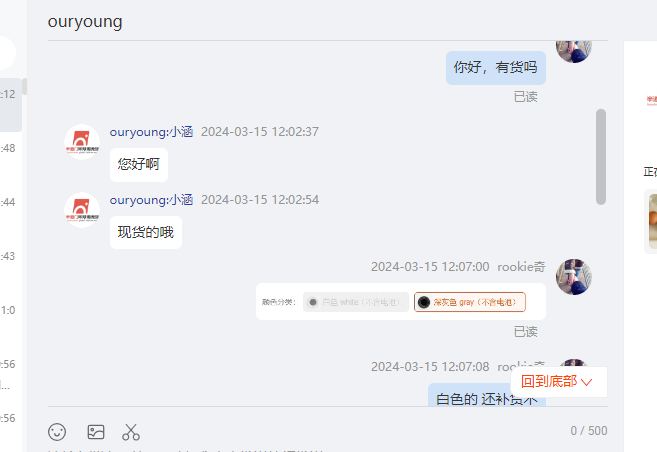Viewport: 657px width, 452px height.
Task: Open sender name ouryoung:小涵 at 12:02:54
Action: coord(151,200)
